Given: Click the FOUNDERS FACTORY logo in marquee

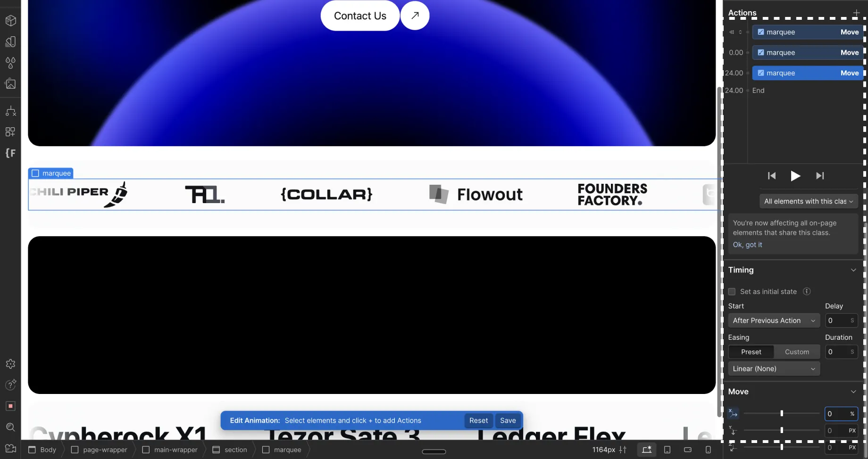Looking at the screenshot, I should [x=612, y=195].
